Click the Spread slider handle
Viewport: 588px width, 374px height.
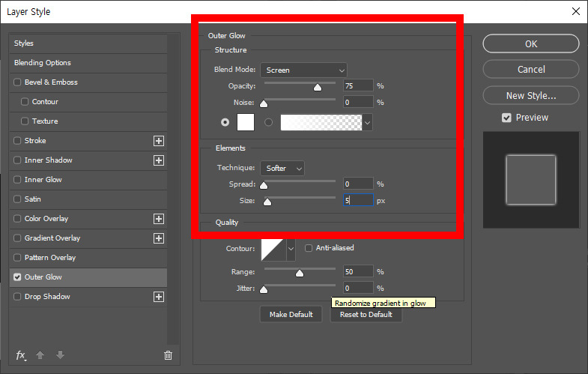(264, 186)
